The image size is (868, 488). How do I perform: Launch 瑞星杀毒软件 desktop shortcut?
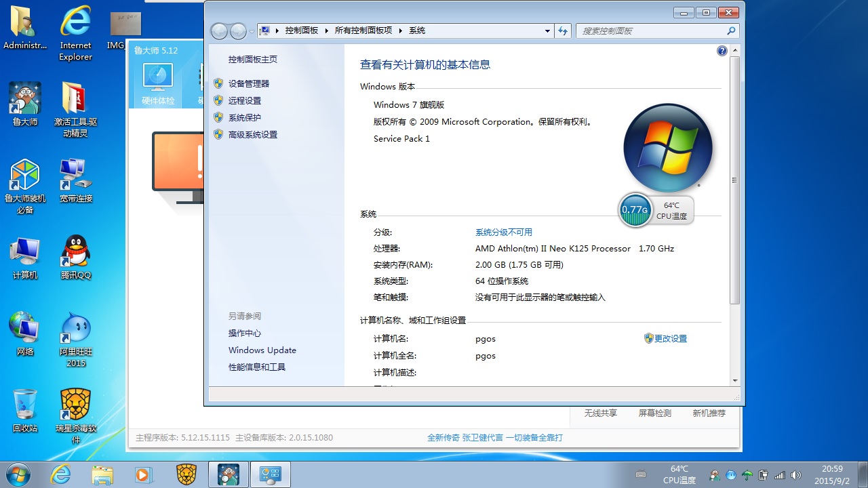(75, 416)
